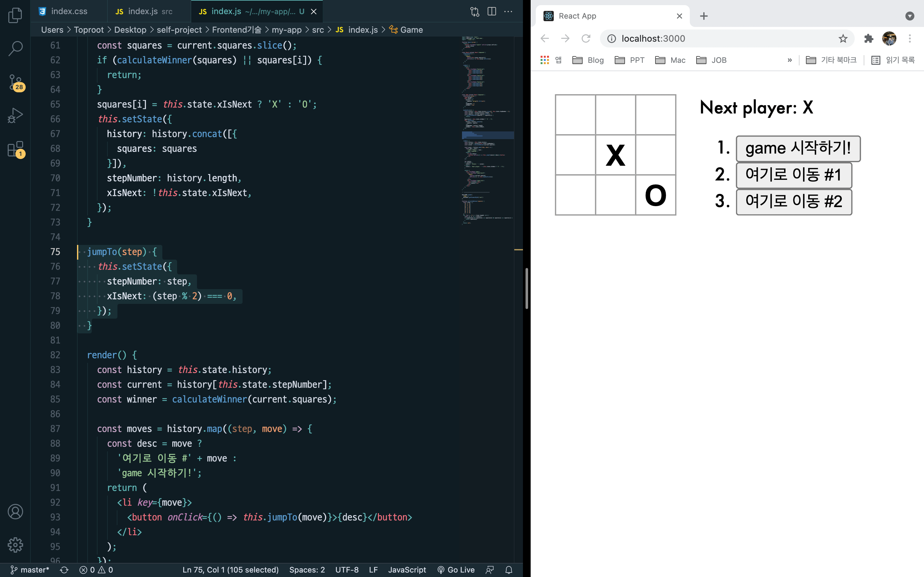This screenshot has width=924, height=577.
Task: Click the Split Editor Right icon
Action: click(492, 12)
